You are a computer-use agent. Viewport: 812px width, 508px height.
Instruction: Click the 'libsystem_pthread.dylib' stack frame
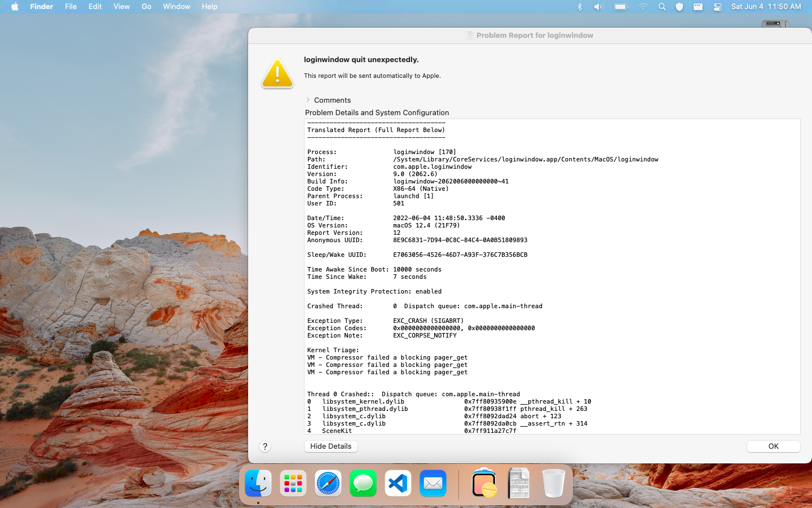pos(365,409)
